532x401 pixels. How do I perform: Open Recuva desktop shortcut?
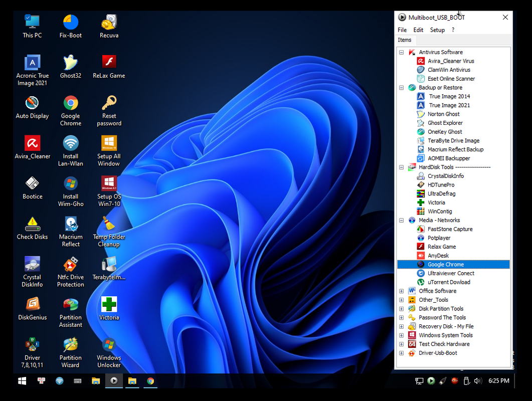[x=109, y=27]
